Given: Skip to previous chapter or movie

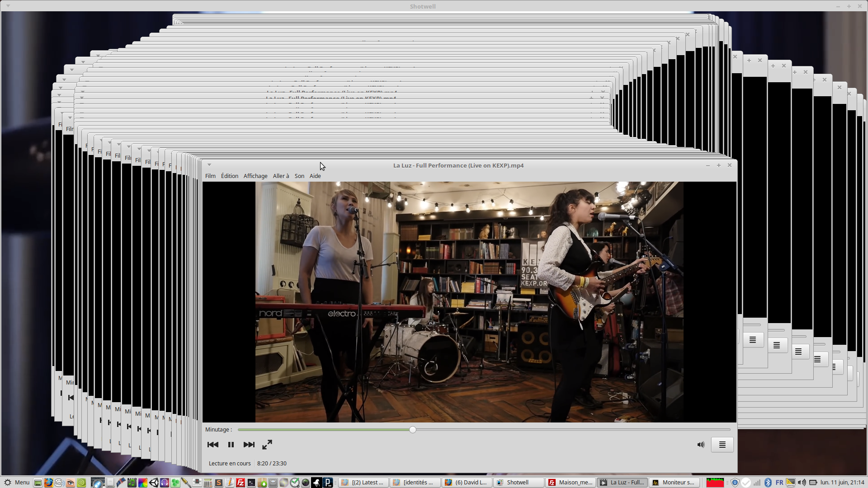Looking at the screenshot, I should coord(212,445).
